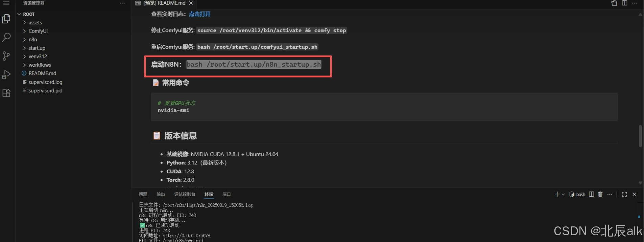Open the Run and Debug view
This screenshot has height=242, width=644.
tap(6, 74)
